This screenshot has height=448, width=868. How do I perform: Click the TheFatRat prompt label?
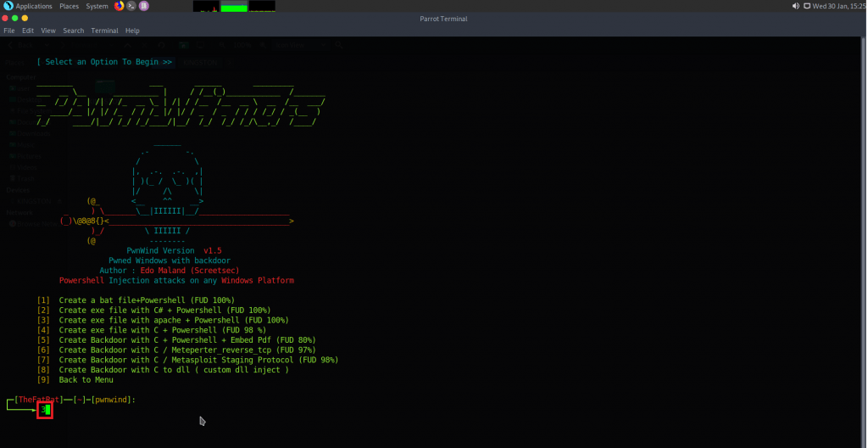pyautogui.click(x=39, y=400)
